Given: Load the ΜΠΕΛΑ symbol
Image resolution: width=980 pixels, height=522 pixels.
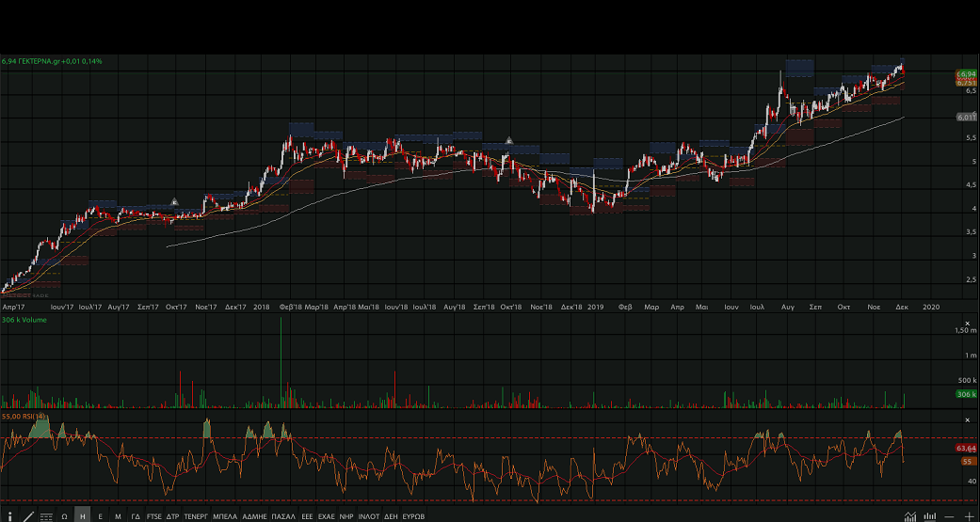Looking at the screenshot, I should pos(225,516).
